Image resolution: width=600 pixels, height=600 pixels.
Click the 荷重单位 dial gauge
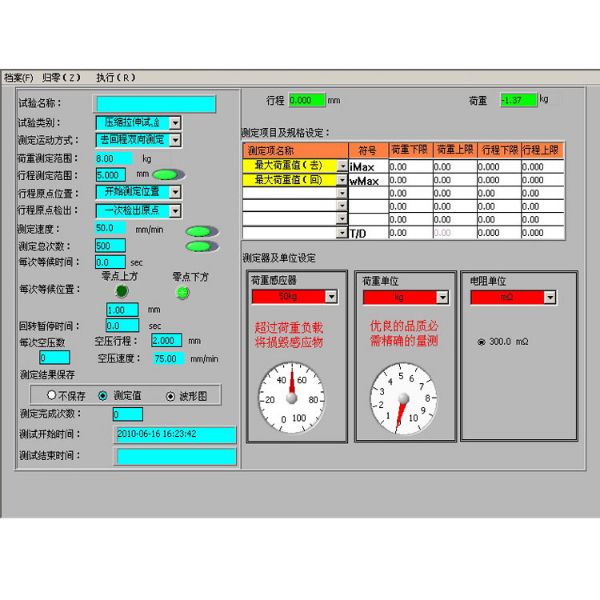[402, 398]
